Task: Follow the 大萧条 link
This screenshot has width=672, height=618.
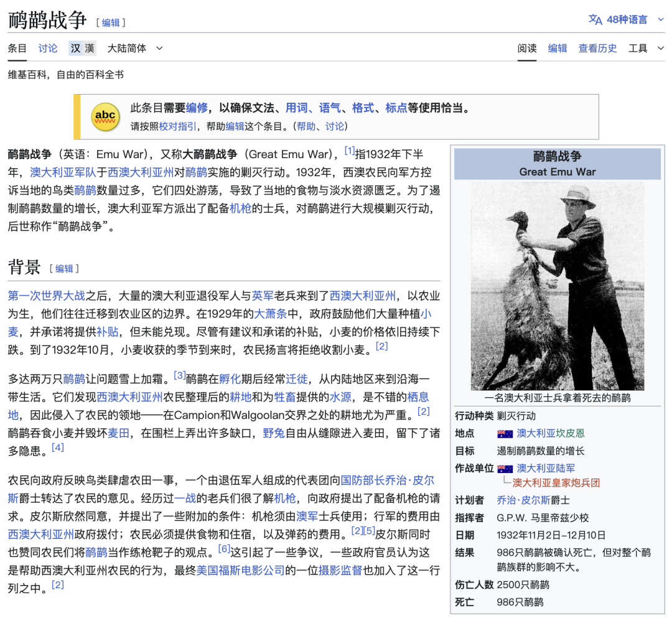Action: (271, 314)
